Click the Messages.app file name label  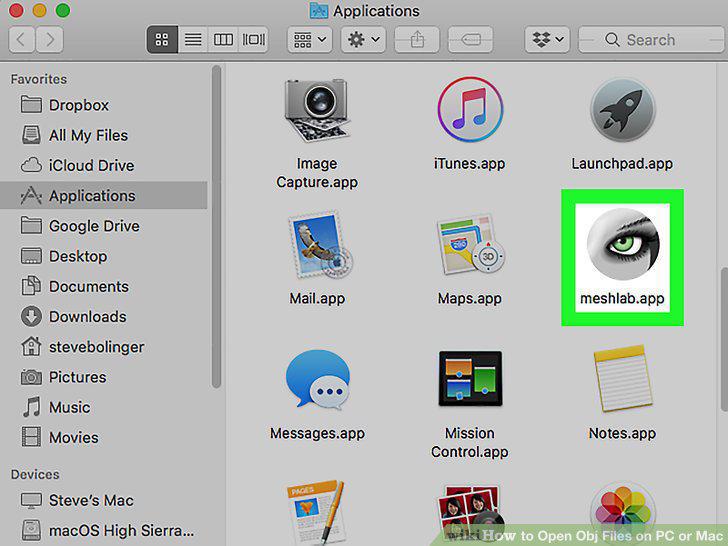point(318,433)
